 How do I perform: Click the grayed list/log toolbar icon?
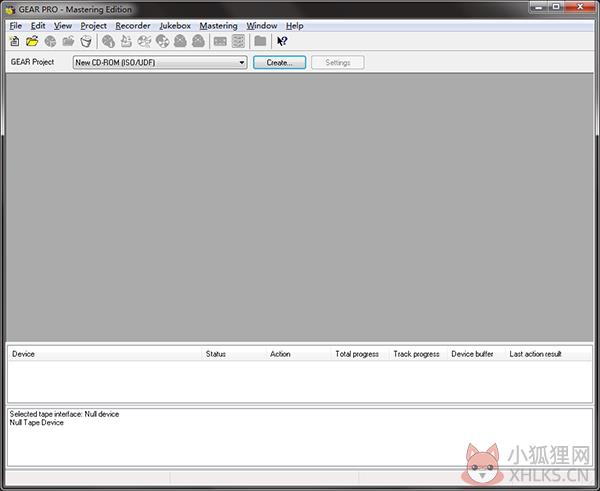pyautogui.click(x=238, y=41)
